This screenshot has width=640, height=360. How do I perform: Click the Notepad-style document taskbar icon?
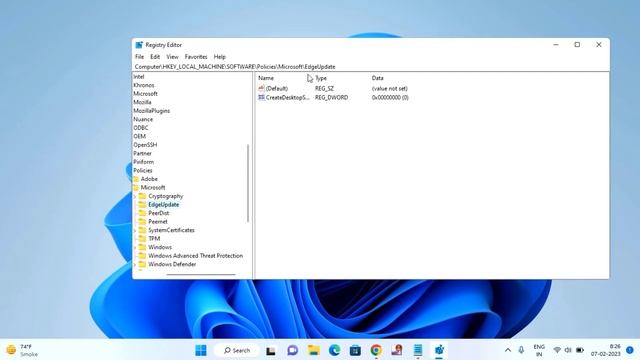click(418, 350)
